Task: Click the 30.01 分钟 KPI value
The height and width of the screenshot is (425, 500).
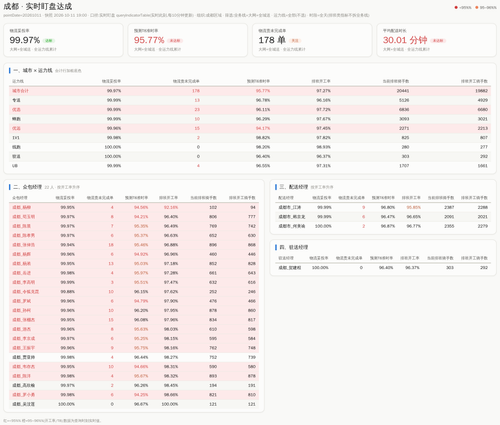Action: [x=405, y=40]
